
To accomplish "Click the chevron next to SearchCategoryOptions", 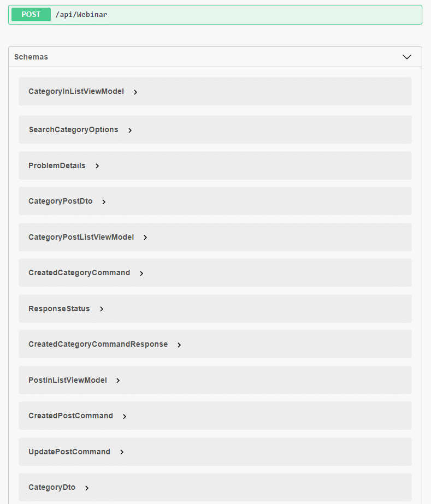I will click(x=130, y=130).
